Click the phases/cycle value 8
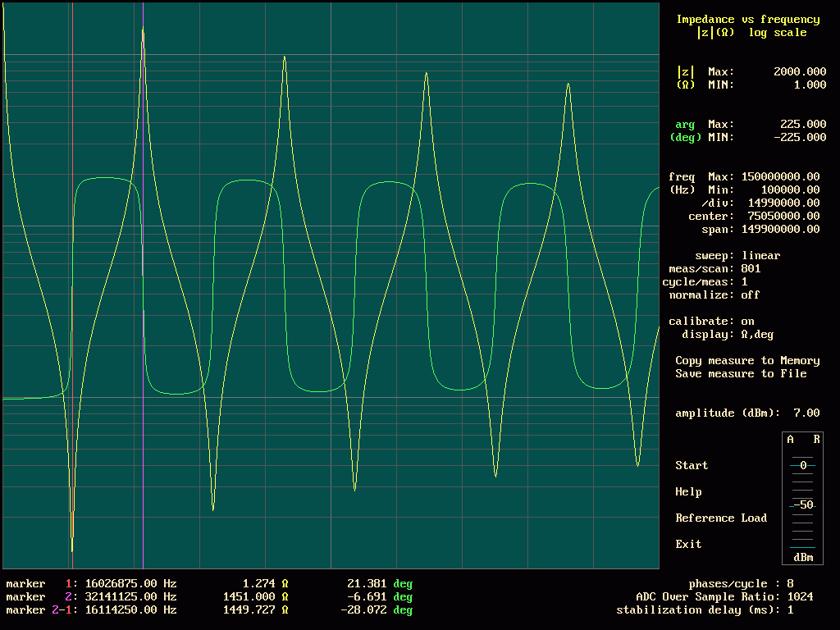The width and height of the screenshot is (840, 630). 790,584
